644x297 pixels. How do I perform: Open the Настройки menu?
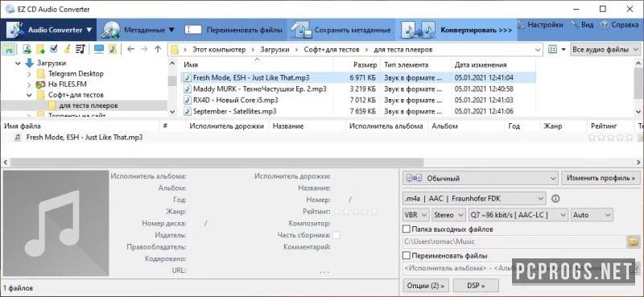(x=540, y=25)
